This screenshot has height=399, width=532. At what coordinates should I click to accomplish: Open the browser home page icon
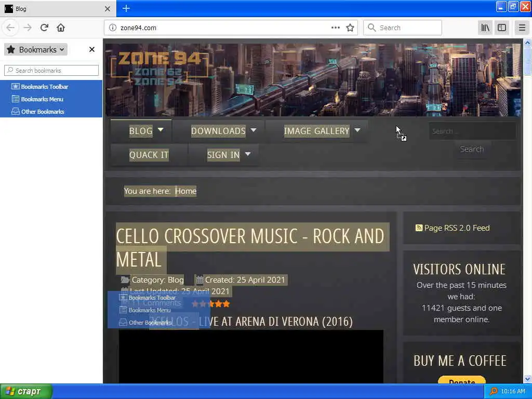tap(61, 28)
